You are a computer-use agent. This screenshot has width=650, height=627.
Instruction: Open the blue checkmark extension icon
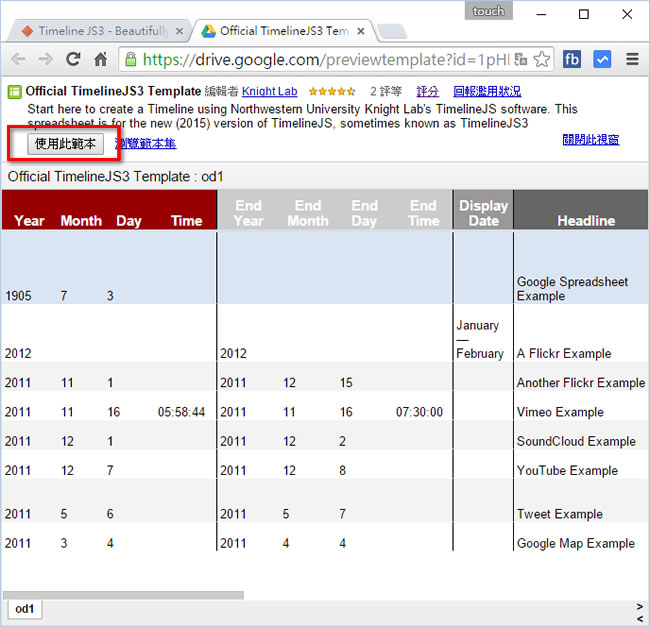click(602, 60)
